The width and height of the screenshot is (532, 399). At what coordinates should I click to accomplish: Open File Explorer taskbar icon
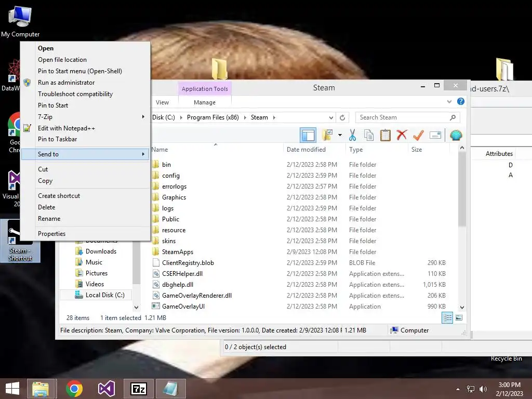click(x=41, y=389)
